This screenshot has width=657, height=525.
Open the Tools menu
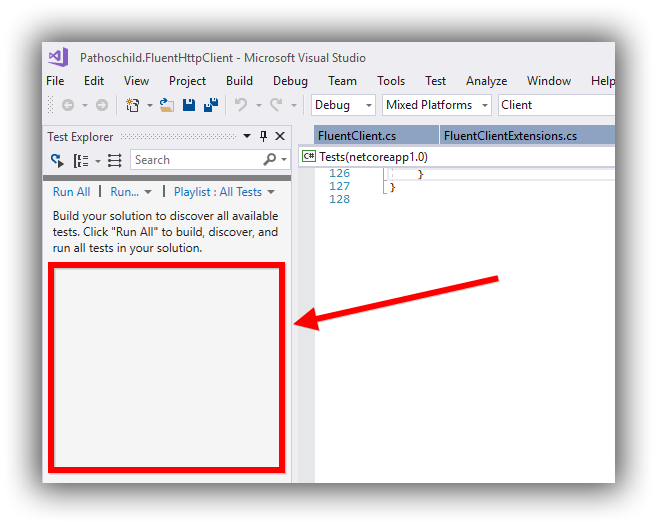pyautogui.click(x=391, y=81)
